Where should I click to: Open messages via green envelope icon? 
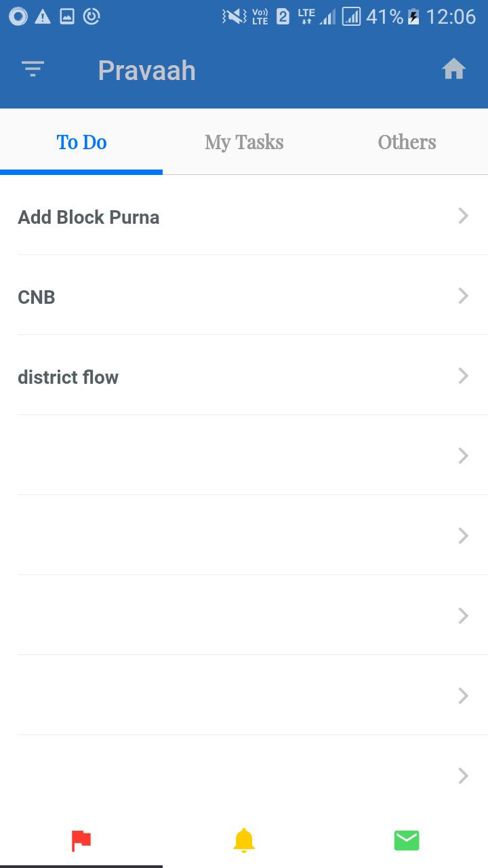pos(407,841)
